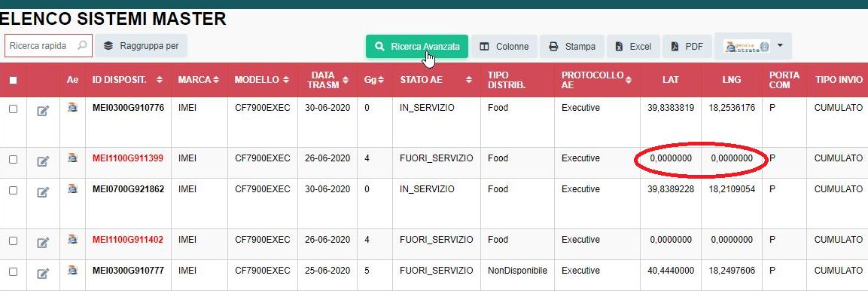Click latitude value 39,8389228

(670, 189)
